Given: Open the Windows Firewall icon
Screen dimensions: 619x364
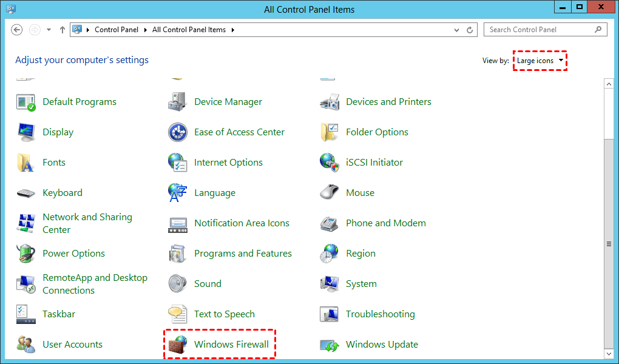Looking at the screenshot, I should pyautogui.click(x=177, y=344).
